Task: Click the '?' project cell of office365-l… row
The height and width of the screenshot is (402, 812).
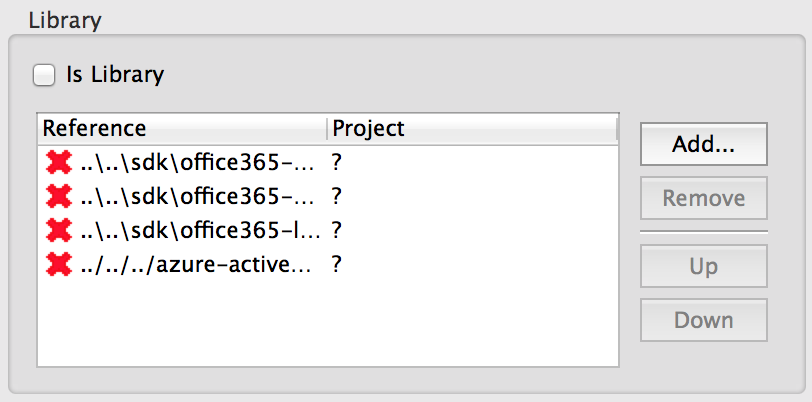Action: pyautogui.click(x=337, y=231)
